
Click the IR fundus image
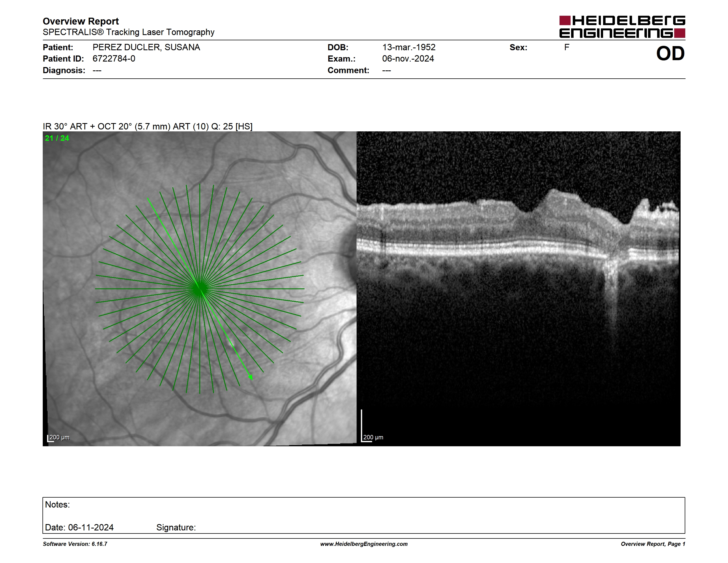pyautogui.click(x=200, y=288)
